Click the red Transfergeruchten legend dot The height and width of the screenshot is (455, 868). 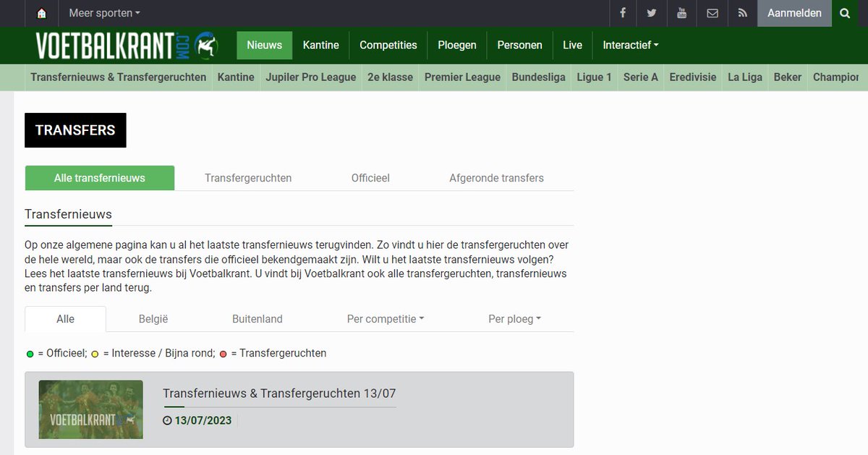point(224,354)
